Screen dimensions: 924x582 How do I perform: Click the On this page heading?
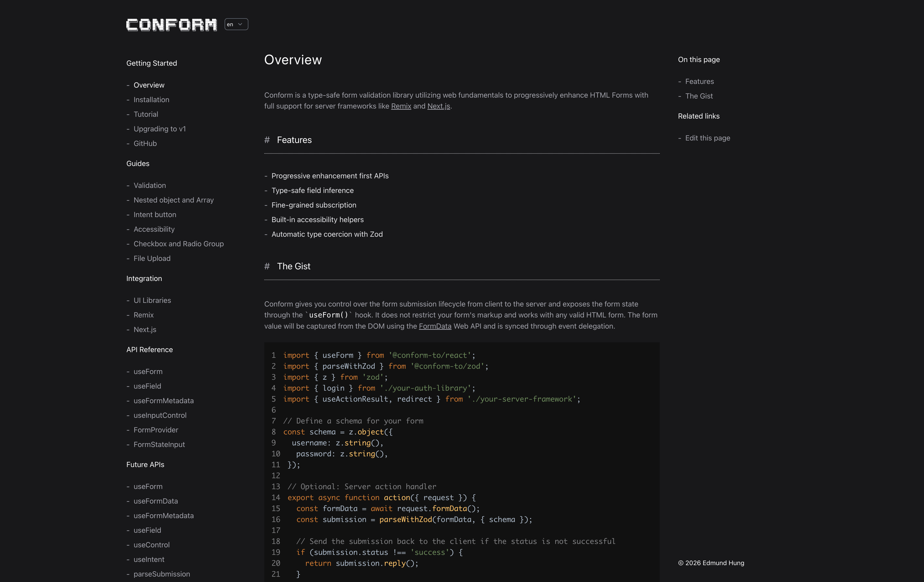tap(698, 60)
